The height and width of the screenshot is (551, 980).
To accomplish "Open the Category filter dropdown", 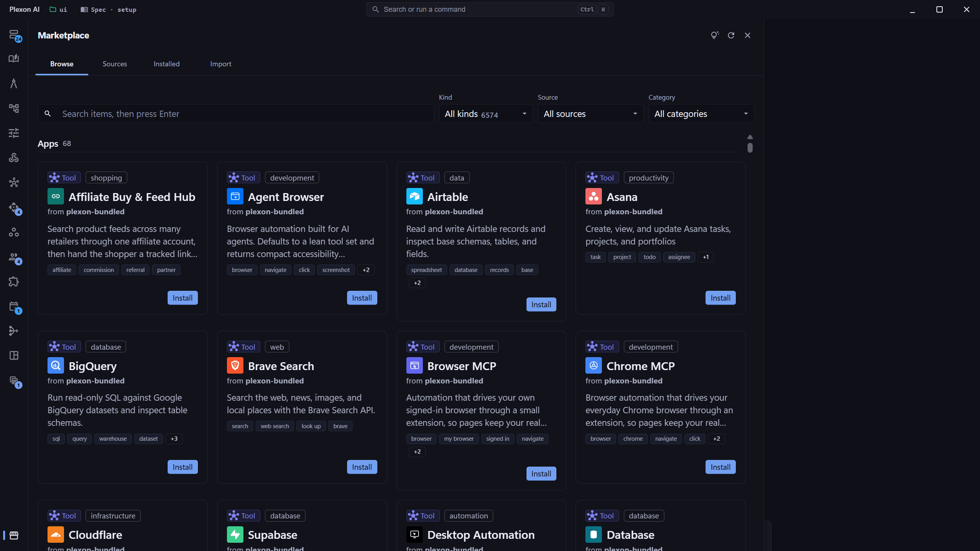I will [701, 114].
